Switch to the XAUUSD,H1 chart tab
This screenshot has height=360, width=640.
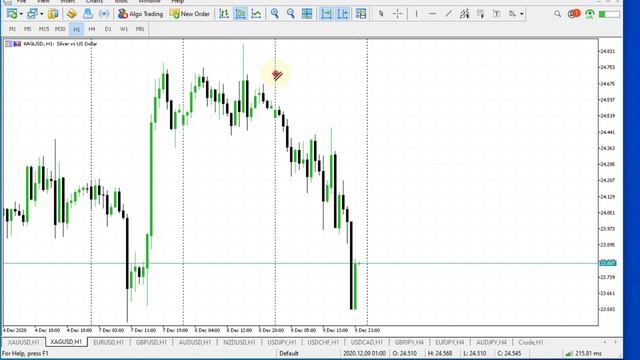(23, 342)
